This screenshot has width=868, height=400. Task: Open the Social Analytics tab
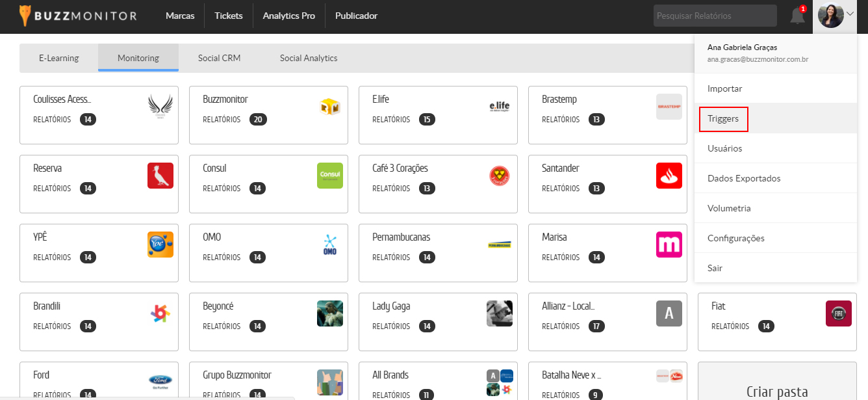pos(309,58)
